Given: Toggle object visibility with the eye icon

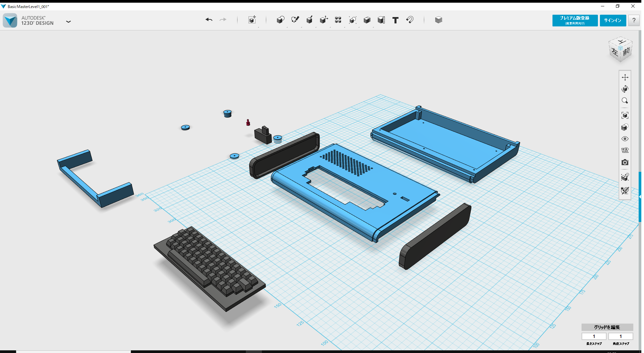Looking at the screenshot, I should (625, 138).
